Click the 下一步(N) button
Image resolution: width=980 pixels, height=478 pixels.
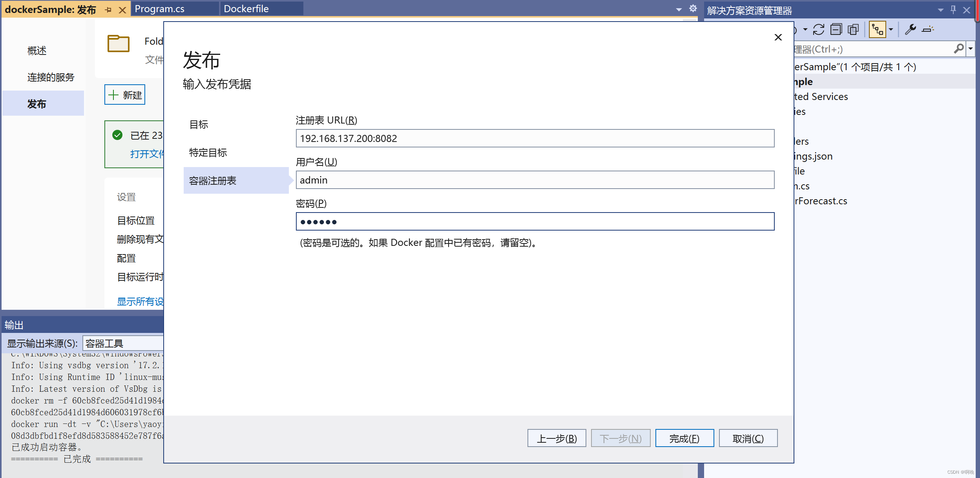(x=620, y=438)
